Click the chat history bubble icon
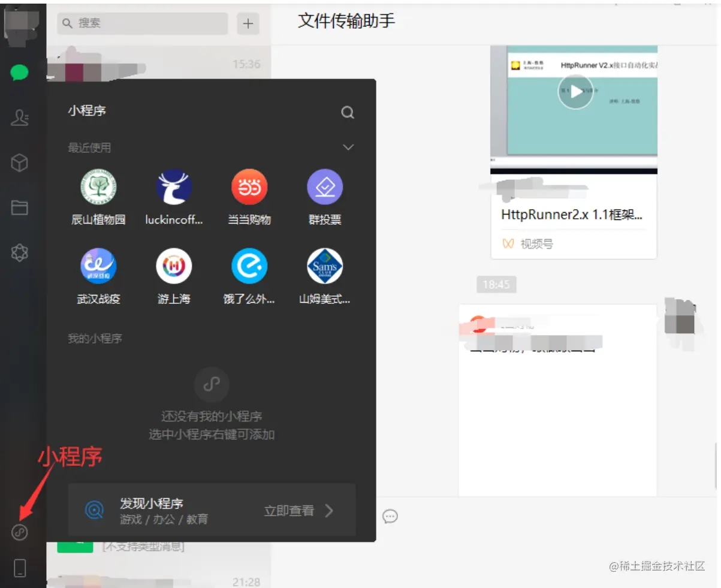Image resolution: width=721 pixels, height=588 pixels. (390, 516)
